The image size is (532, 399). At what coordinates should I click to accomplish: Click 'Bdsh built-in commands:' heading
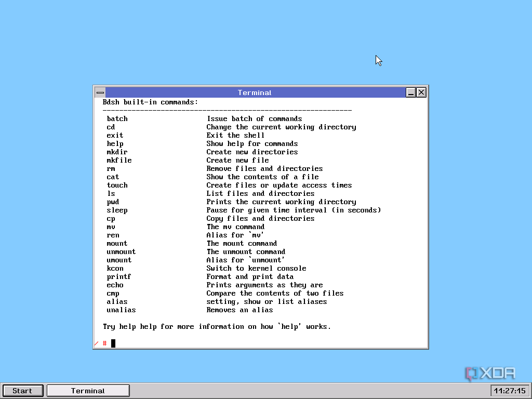(150, 102)
